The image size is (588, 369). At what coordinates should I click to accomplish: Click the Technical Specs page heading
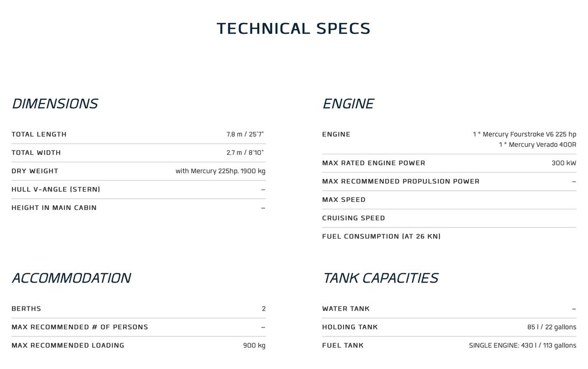293,28
